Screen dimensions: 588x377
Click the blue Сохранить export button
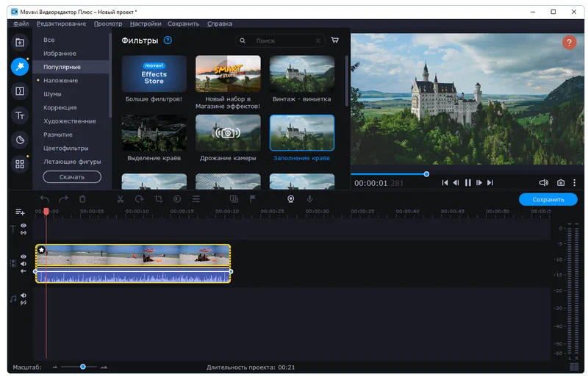tap(548, 199)
